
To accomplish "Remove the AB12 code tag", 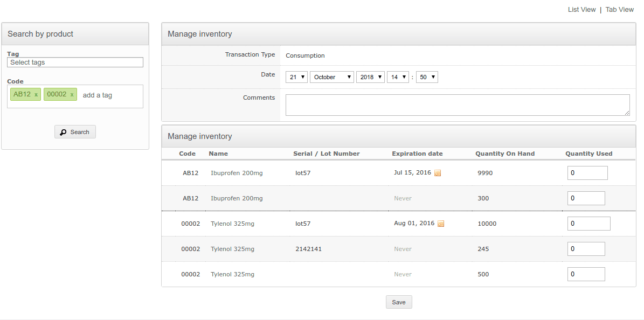I will 36,95.
